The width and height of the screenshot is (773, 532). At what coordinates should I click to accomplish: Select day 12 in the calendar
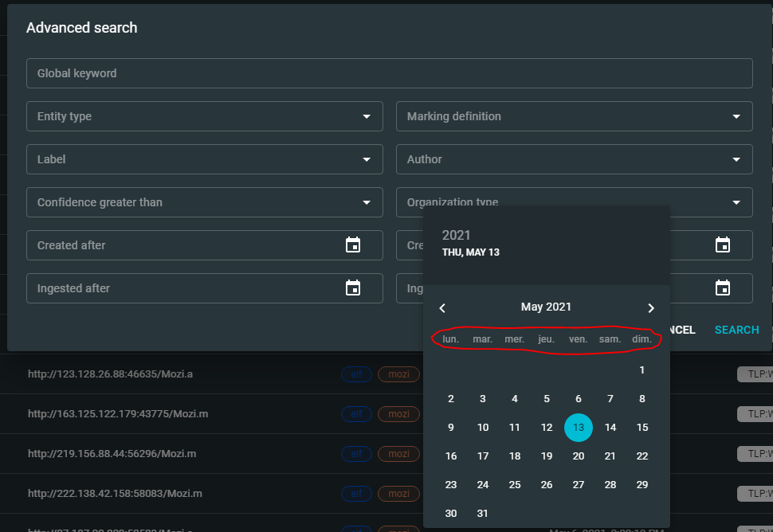click(x=546, y=427)
